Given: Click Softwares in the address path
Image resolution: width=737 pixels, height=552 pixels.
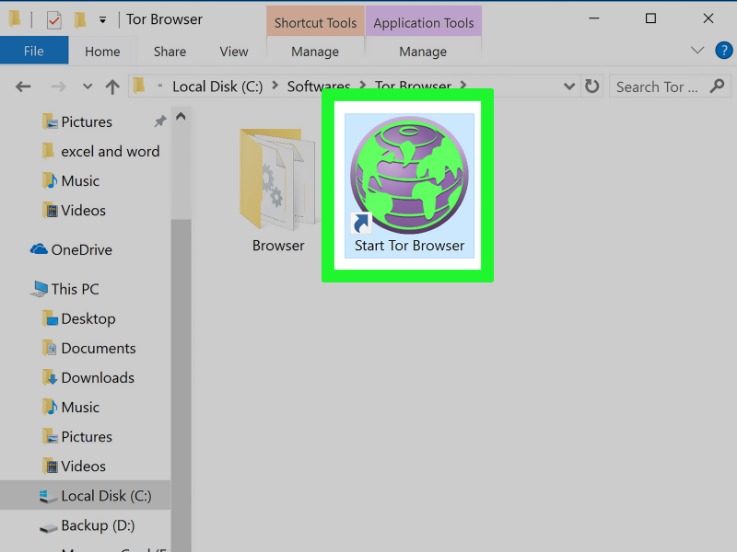Looking at the screenshot, I should pyautogui.click(x=319, y=87).
